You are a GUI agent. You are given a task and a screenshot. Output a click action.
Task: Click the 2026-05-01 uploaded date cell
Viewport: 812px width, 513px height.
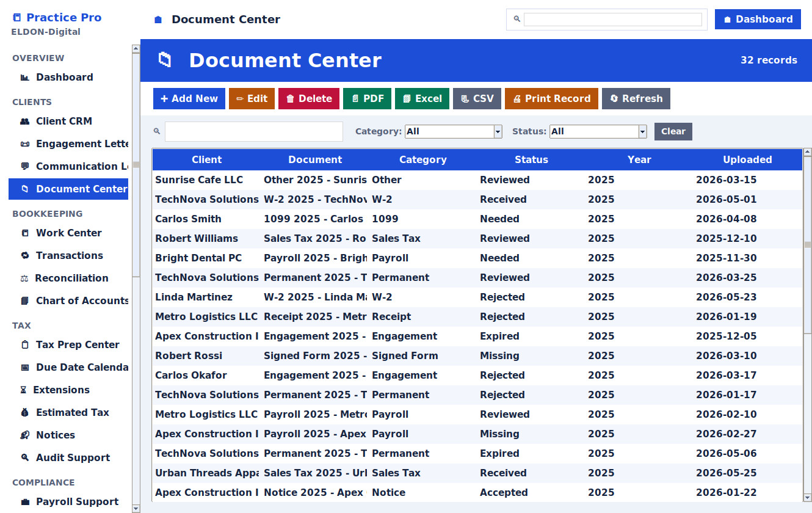tap(747, 200)
